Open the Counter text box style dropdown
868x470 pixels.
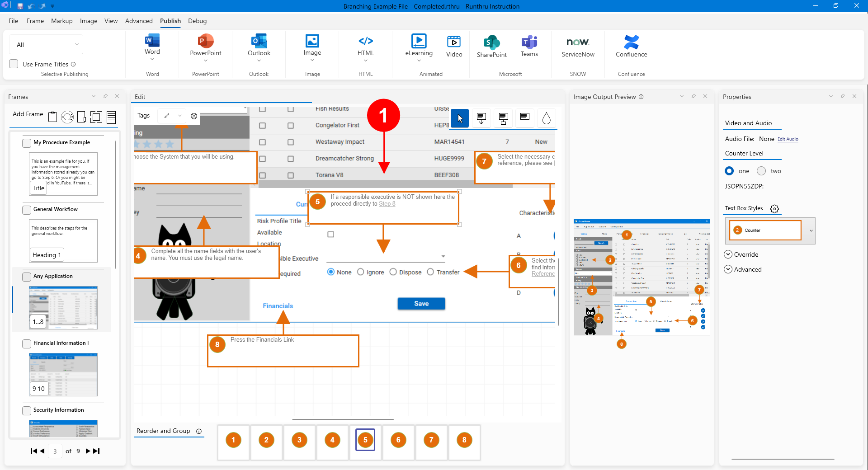(x=811, y=230)
